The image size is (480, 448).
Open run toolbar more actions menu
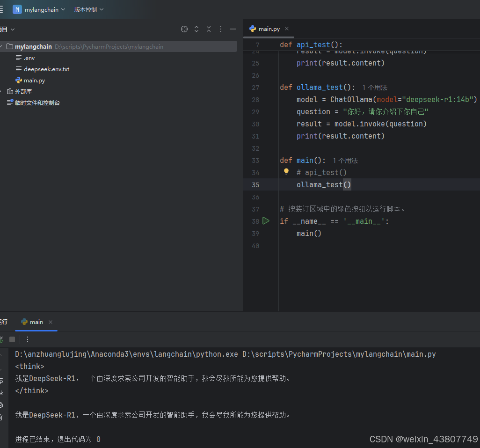28,339
